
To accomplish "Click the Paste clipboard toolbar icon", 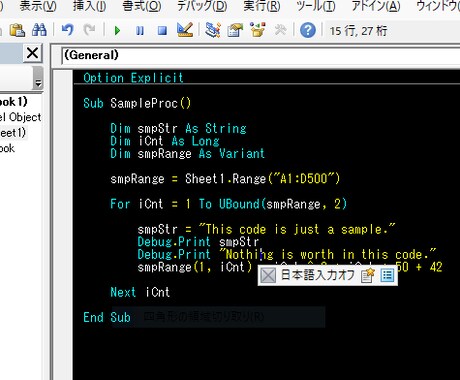I will click(17, 31).
